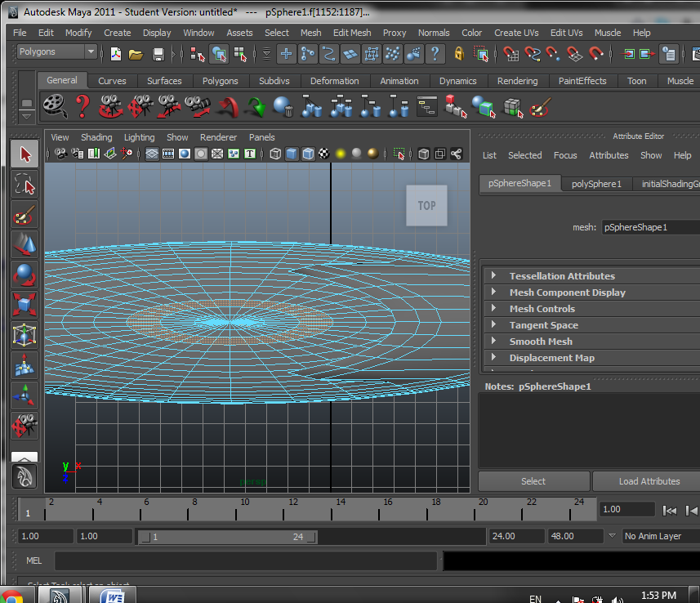Open Chrome from the Windows taskbar

[13, 596]
